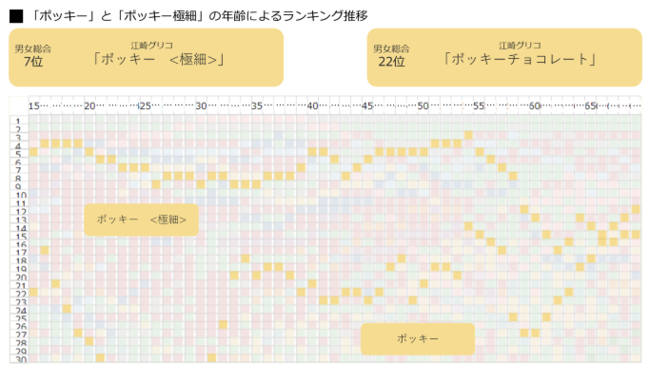Screen dimensions: 650x365
Task: Click the yellow cell in rank 3 row
Action: coord(468,135)
